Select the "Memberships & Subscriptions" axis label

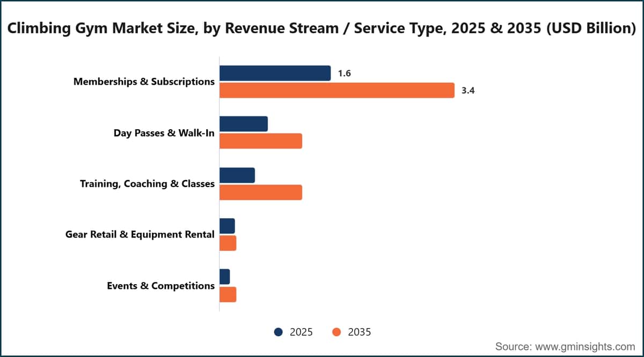pyautogui.click(x=144, y=81)
